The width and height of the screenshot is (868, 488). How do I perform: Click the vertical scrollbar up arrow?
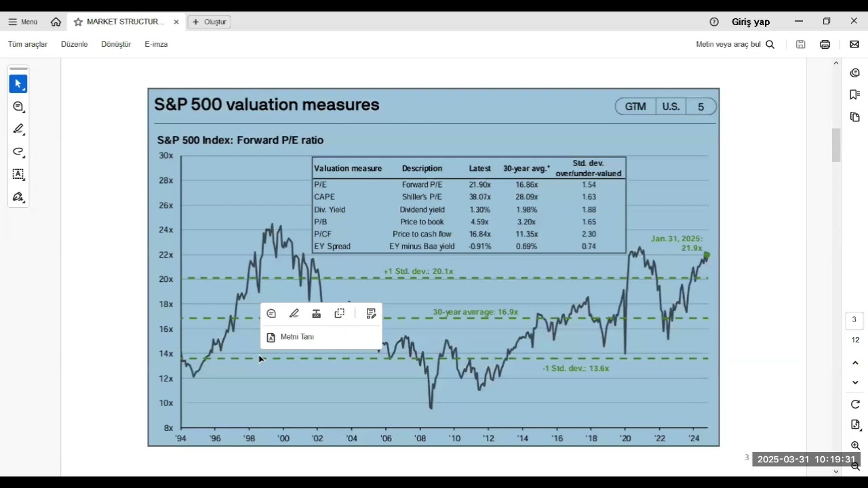pos(836,63)
